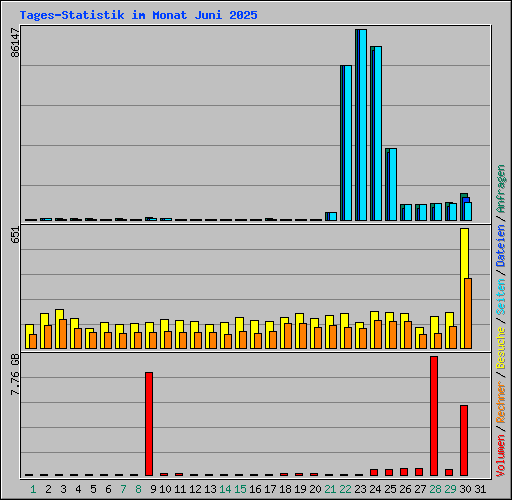
Task: Click day 20 on the x-axis
Action: [315, 489]
